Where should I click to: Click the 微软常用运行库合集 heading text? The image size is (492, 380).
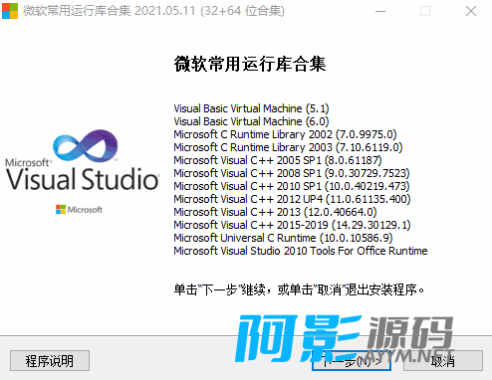[250, 64]
